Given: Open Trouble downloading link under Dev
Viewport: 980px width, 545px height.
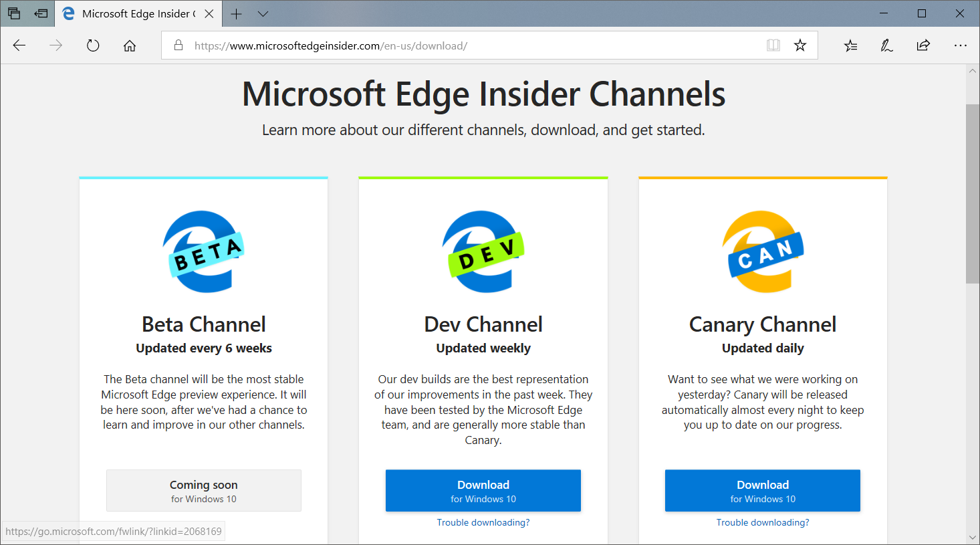Looking at the screenshot, I should 483,522.
